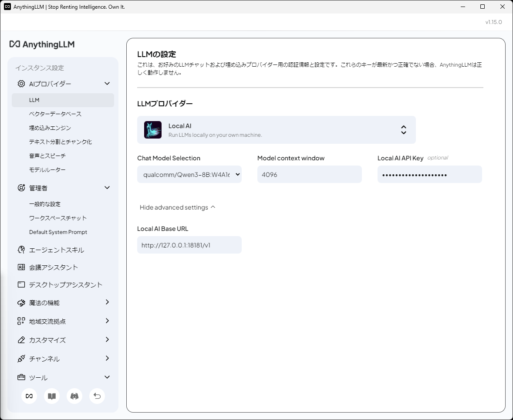Click the 魔法の機能 icon
Image resolution: width=513 pixels, height=420 pixels.
[21, 303]
